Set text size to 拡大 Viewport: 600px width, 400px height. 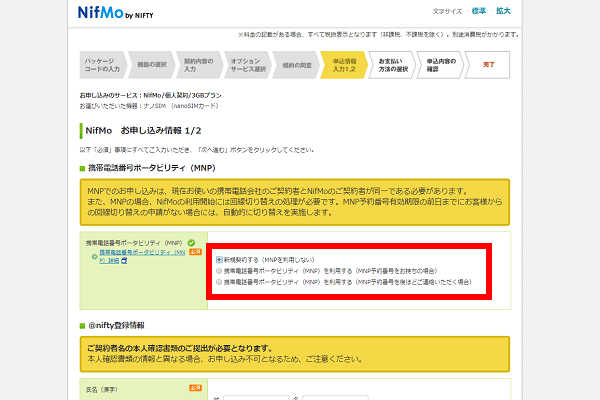tap(503, 11)
